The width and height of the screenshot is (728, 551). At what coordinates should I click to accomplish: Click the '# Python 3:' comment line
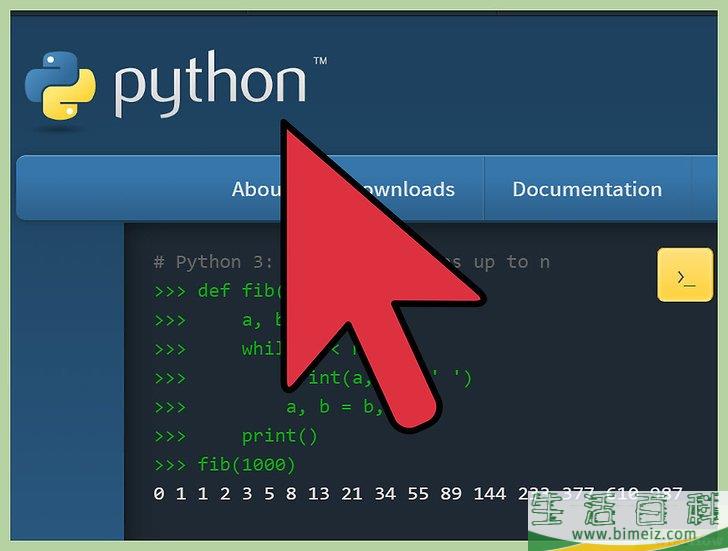[351, 262]
